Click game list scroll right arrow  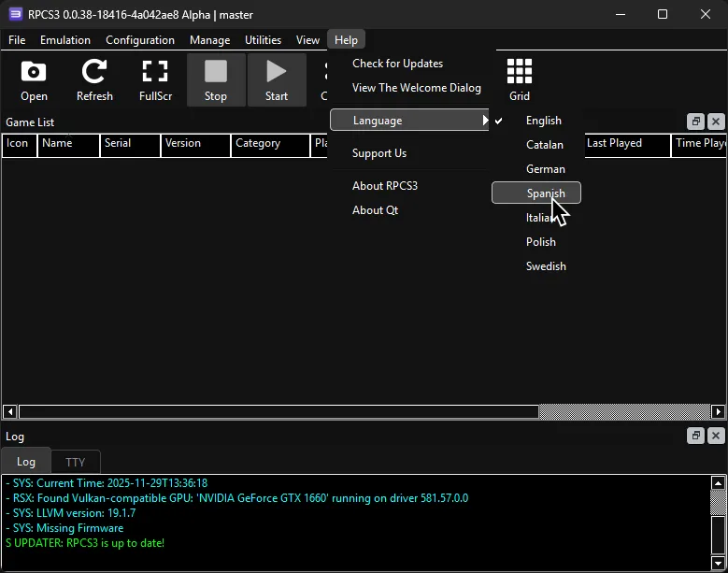(718, 411)
